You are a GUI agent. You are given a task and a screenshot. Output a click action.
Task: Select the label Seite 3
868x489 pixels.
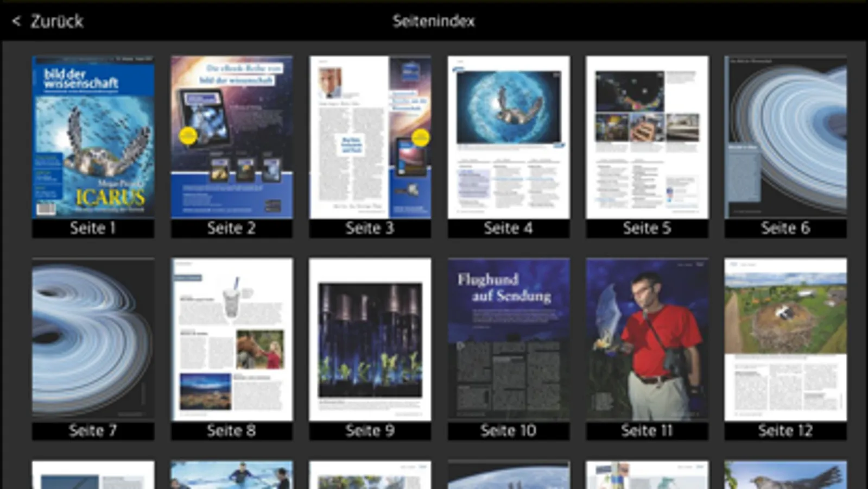click(x=370, y=228)
